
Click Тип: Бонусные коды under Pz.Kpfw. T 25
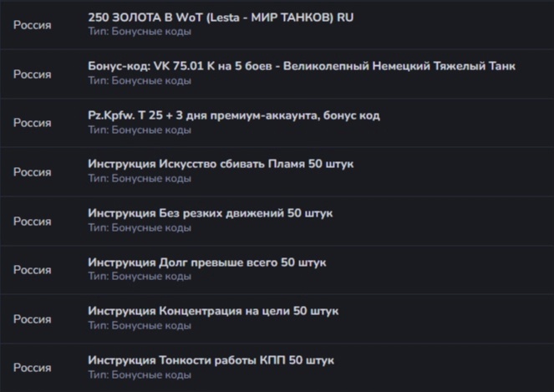[x=140, y=130]
